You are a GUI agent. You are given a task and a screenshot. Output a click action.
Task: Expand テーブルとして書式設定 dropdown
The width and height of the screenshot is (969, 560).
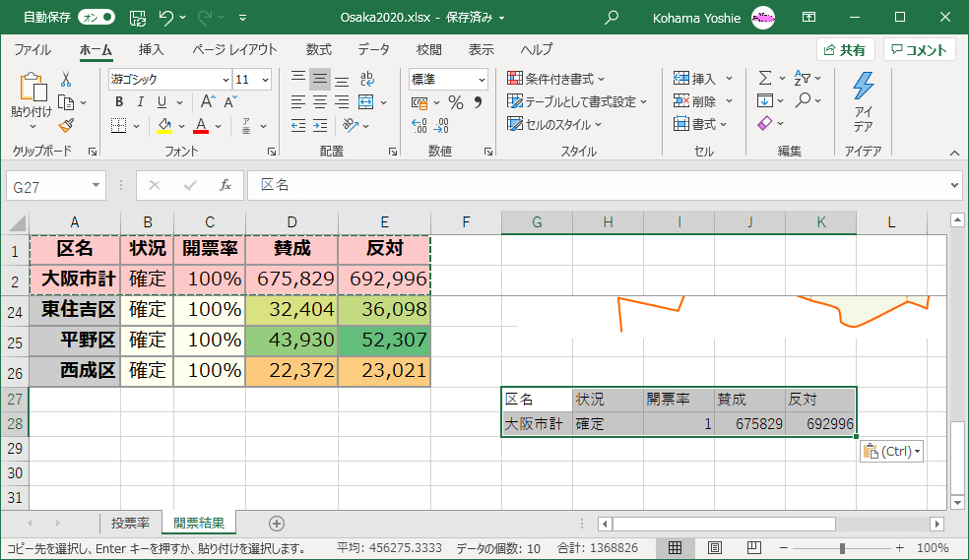[x=643, y=102]
